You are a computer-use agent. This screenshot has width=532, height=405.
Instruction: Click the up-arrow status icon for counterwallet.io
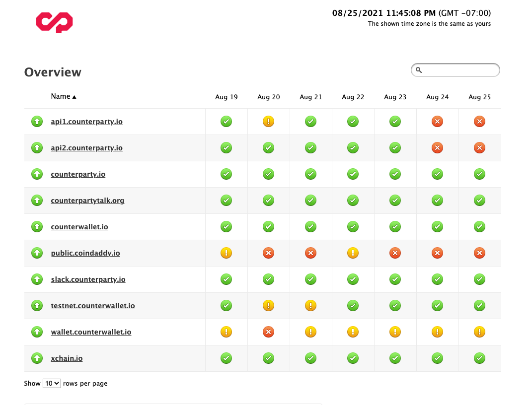click(x=37, y=227)
